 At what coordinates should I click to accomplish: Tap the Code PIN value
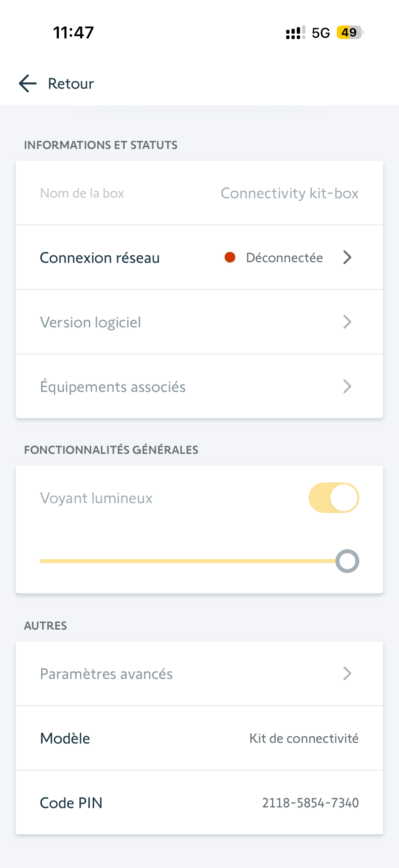[x=310, y=803]
